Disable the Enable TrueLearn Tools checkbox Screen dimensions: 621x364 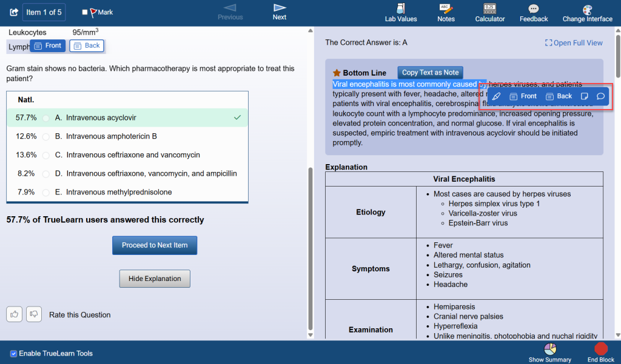pos(13,353)
